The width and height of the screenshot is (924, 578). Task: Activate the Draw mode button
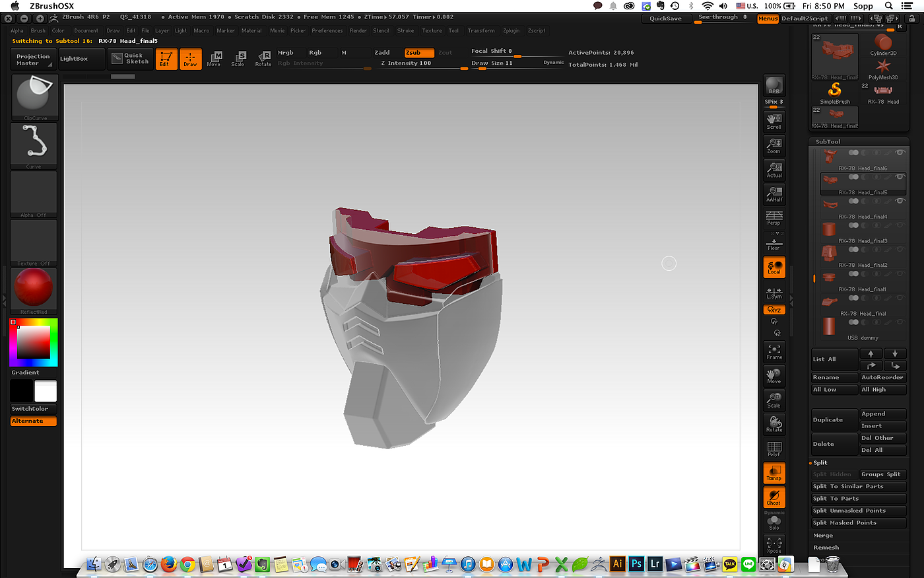coord(191,59)
